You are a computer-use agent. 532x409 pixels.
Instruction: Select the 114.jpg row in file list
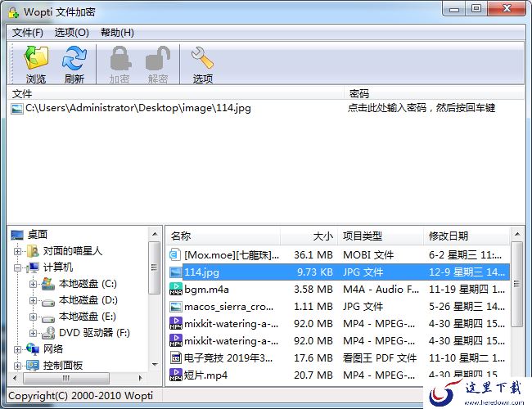click(x=338, y=272)
